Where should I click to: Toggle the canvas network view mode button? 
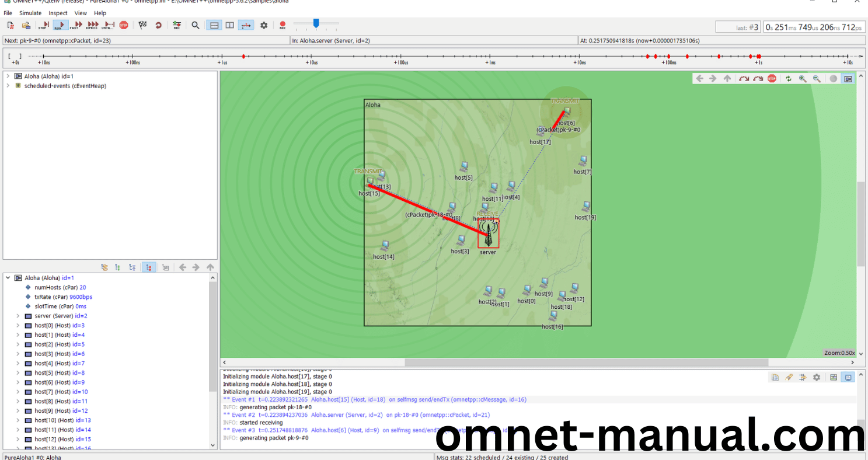pos(848,78)
